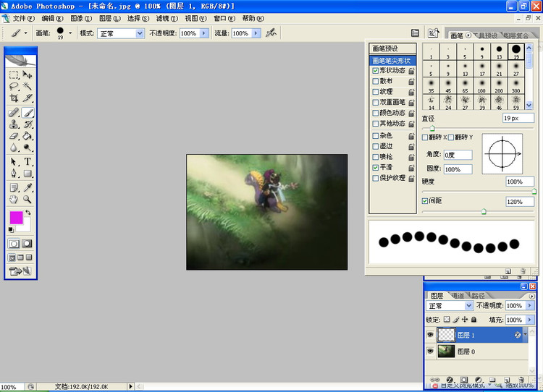
Task: Enable 湿边 checkbox
Action: click(375, 146)
